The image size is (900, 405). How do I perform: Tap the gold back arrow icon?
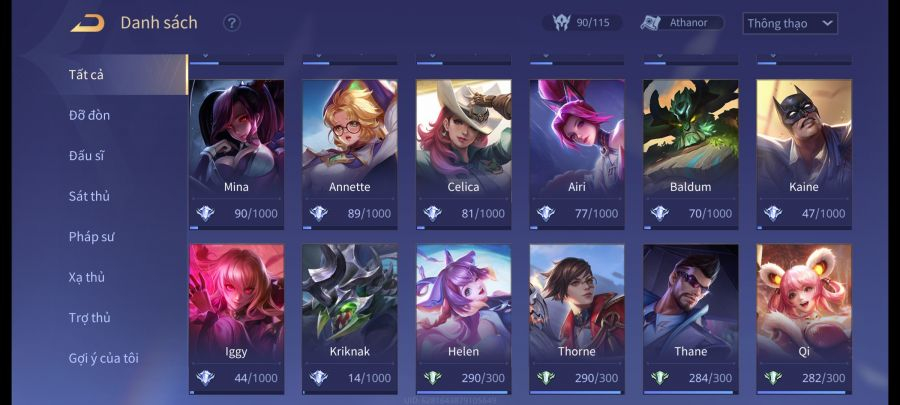(88, 24)
